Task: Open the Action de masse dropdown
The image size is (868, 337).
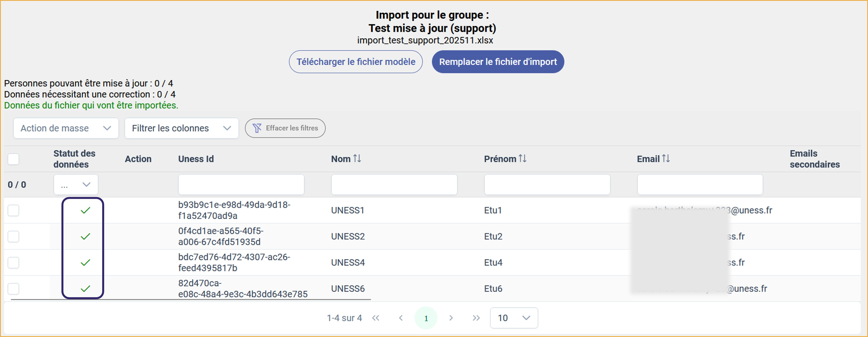Action: coord(66,128)
